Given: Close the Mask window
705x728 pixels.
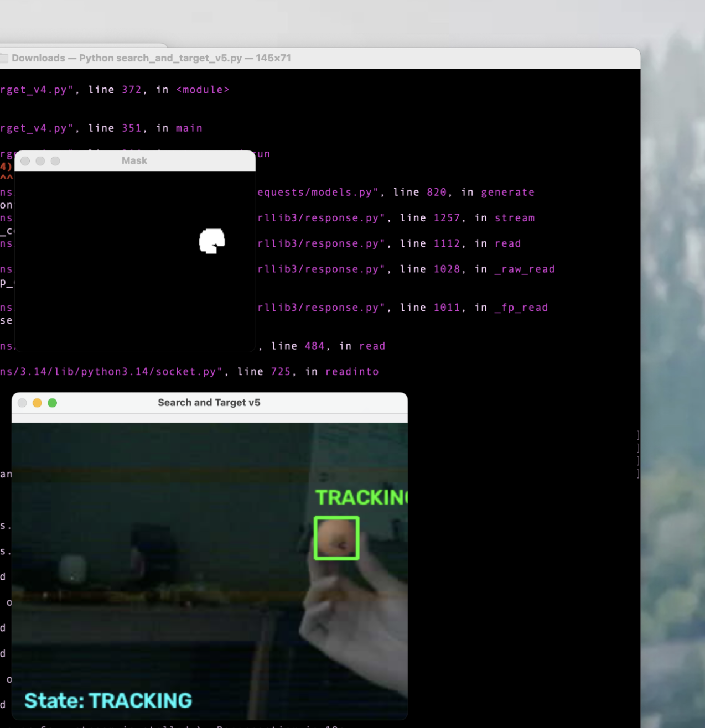Looking at the screenshot, I should pos(25,161).
